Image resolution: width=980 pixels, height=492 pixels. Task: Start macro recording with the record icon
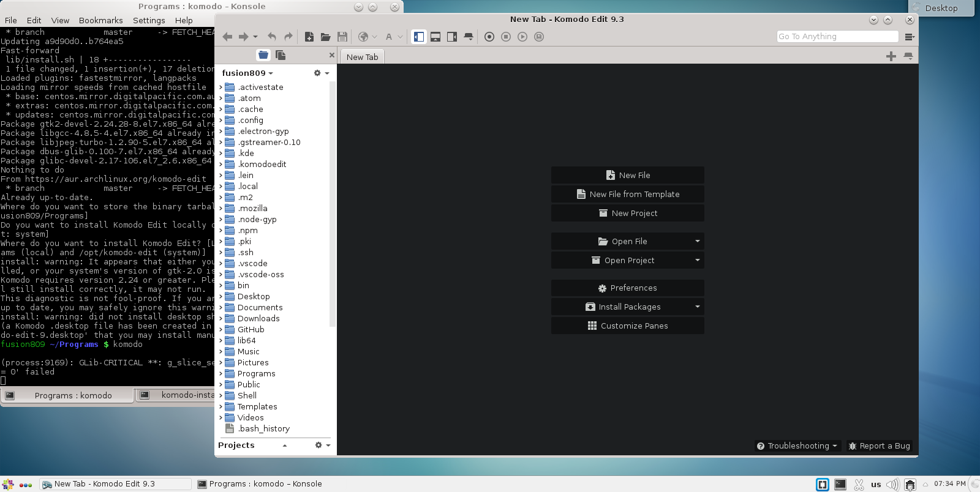coord(489,37)
